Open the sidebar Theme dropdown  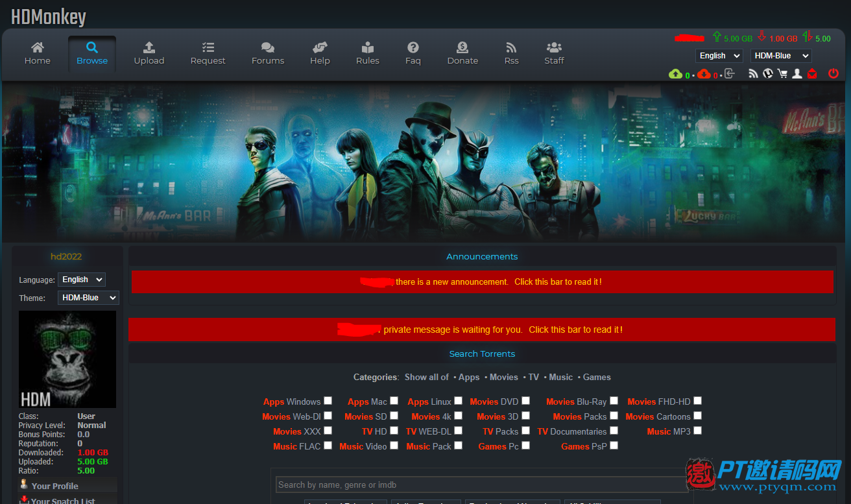click(x=88, y=298)
